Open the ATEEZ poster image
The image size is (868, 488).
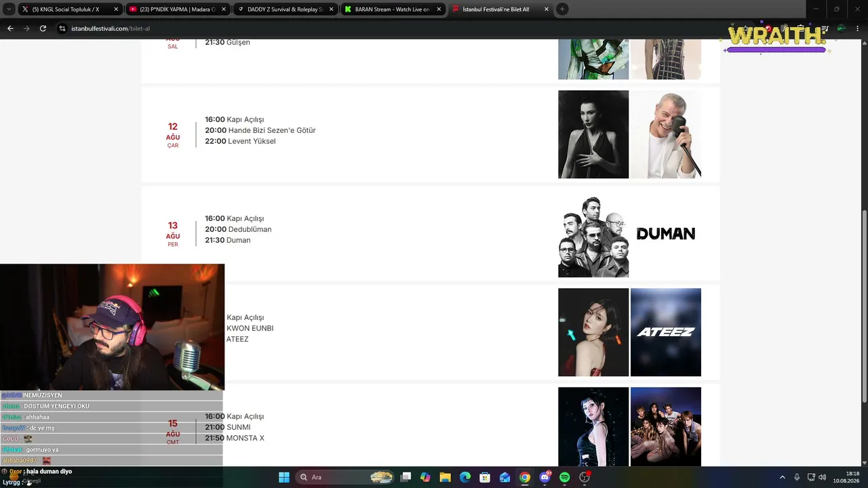(x=666, y=332)
